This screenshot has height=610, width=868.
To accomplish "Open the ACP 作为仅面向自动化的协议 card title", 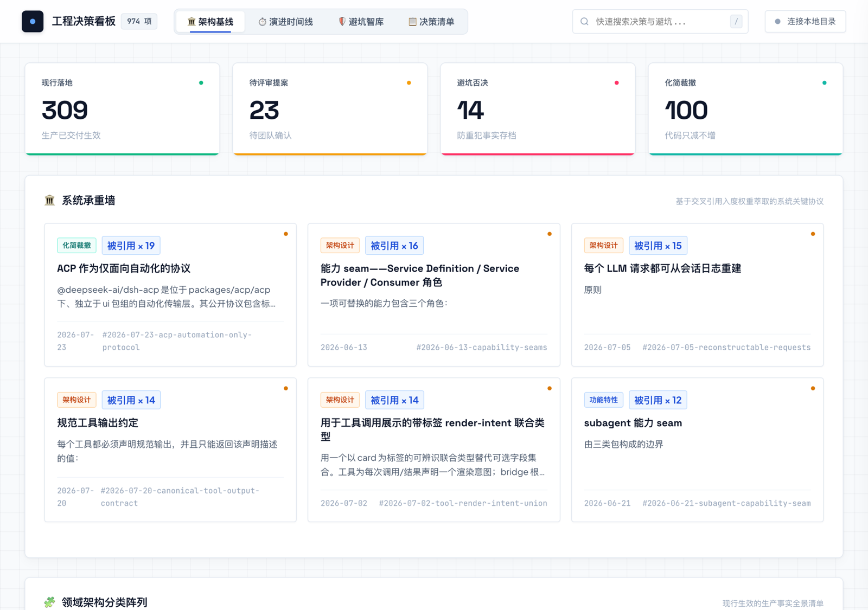I will tap(124, 268).
